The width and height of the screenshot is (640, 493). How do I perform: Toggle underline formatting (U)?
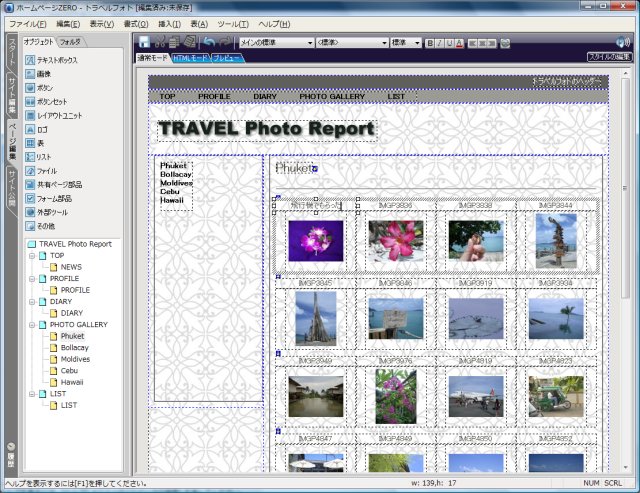(x=449, y=43)
